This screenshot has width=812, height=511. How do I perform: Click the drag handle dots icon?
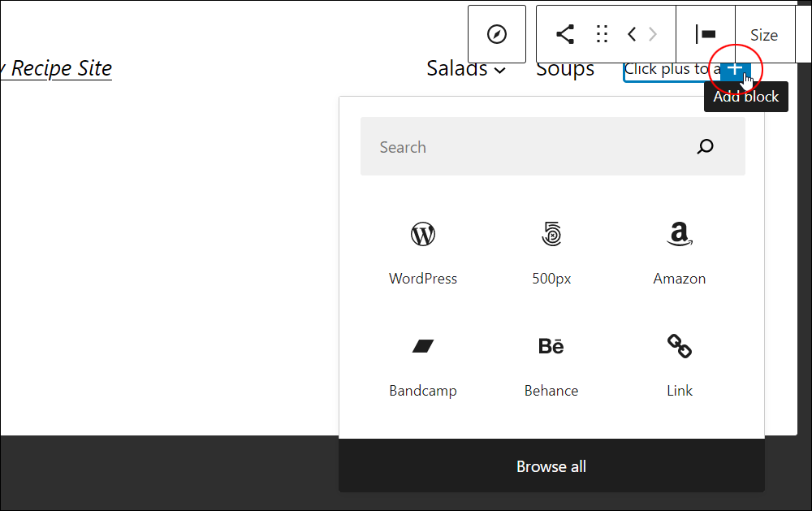[602, 34]
